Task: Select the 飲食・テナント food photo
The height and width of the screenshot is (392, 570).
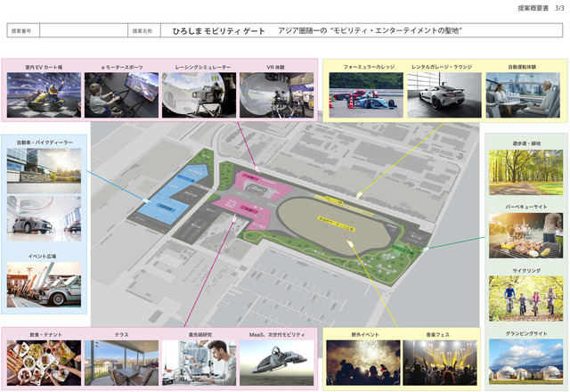Action: (44, 363)
